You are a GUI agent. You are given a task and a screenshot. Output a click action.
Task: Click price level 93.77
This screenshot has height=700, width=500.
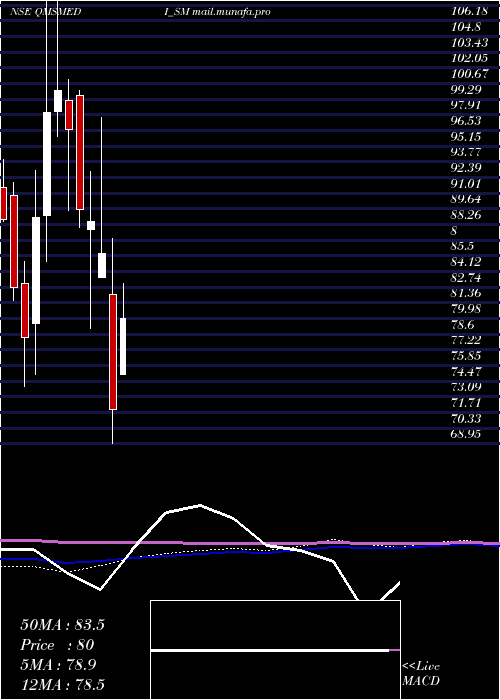click(x=466, y=152)
